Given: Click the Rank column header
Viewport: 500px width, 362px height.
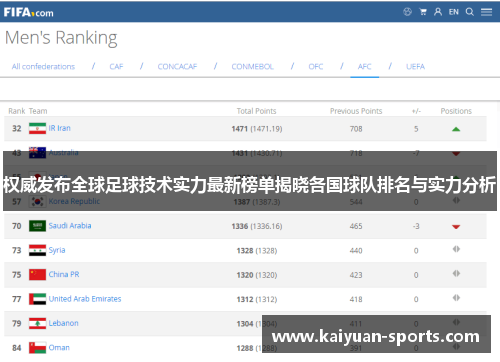Looking at the screenshot, I should pyautogui.click(x=17, y=111).
